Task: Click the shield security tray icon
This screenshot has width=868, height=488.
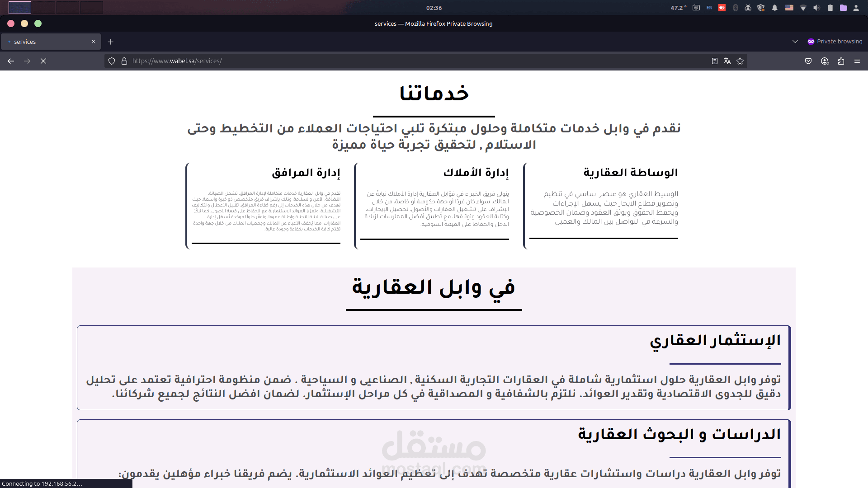Action: tap(761, 8)
